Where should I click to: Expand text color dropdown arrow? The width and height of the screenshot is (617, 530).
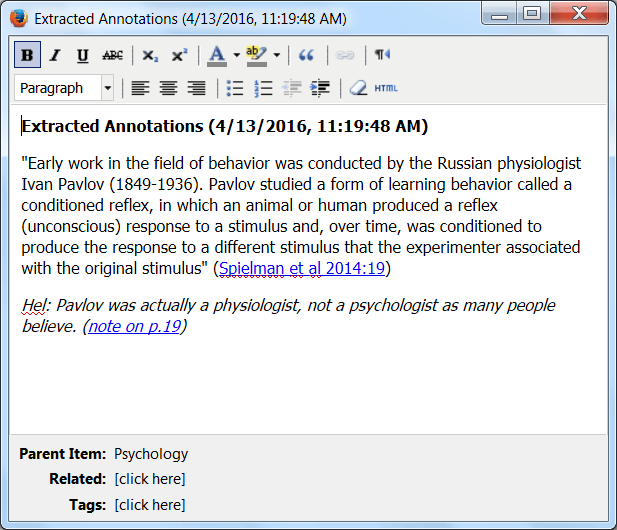(236, 55)
